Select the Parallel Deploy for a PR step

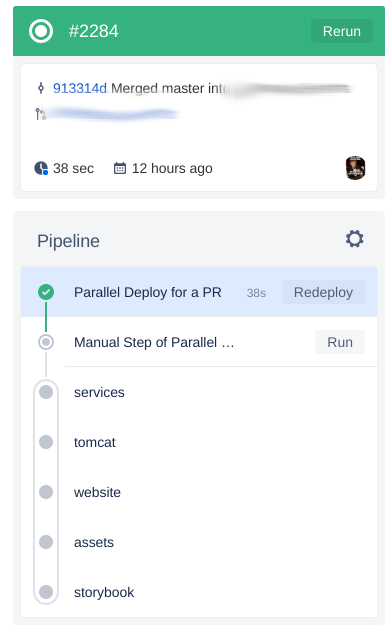[199, 292]
